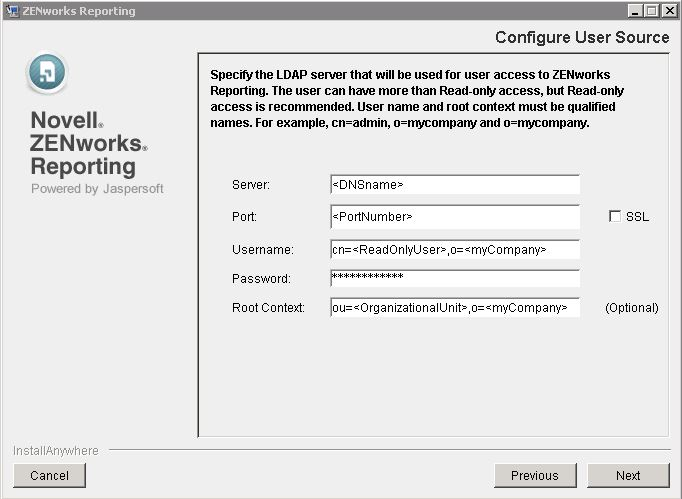This screenshot has height=499, width=682.
Task: Click the title bar application icon
Action: [12, 11]
